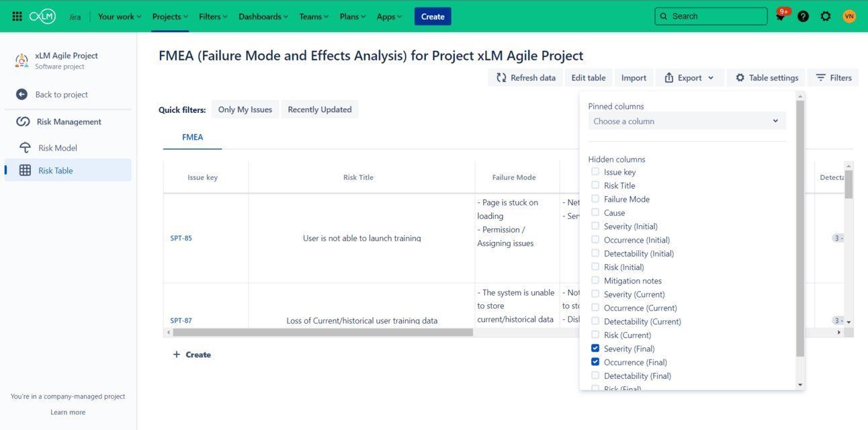This screenshot has height=430, width=868.
Task: Click the table horizontal scrollbar thumb
Action: pos(322,333)
